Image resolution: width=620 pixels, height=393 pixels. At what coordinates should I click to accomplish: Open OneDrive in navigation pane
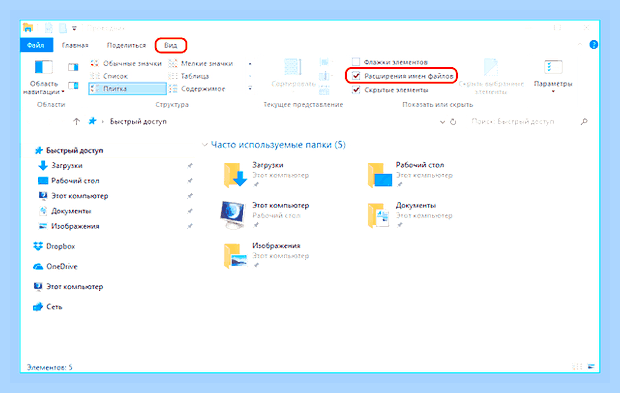click(x=55, y=266)
